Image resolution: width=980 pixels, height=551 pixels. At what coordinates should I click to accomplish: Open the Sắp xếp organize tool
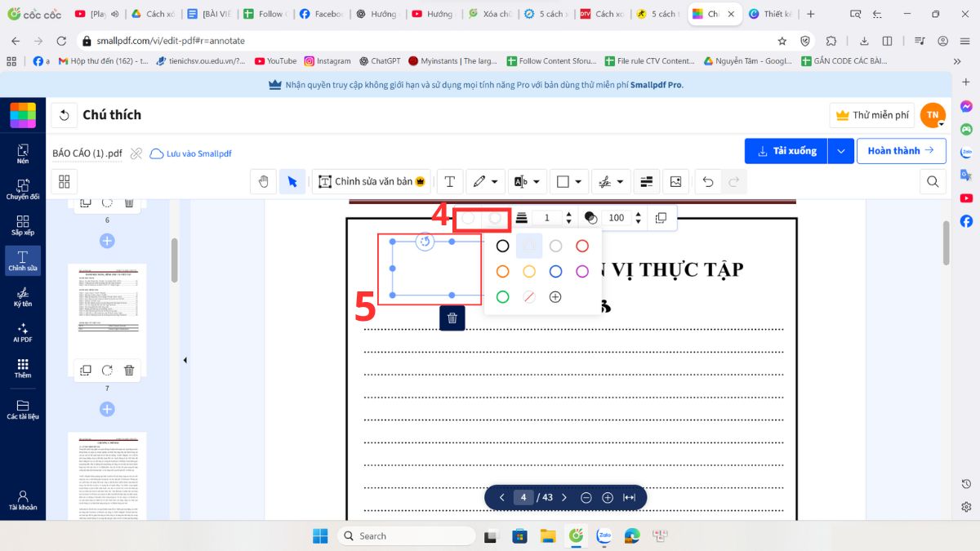coord(23,224)
